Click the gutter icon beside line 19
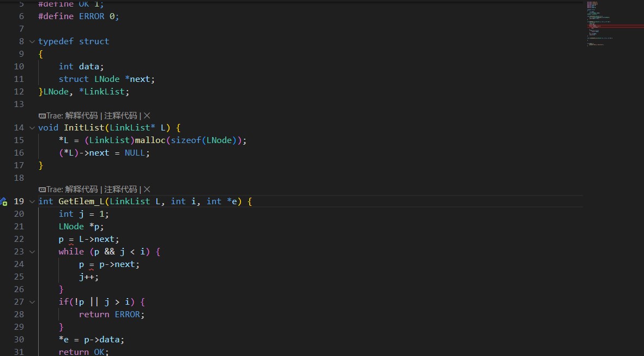 4,201
